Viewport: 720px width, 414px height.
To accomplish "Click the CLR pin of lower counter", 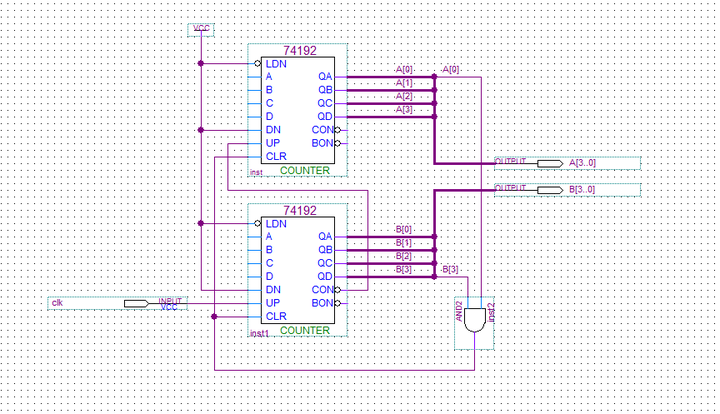I will [276, 316].
